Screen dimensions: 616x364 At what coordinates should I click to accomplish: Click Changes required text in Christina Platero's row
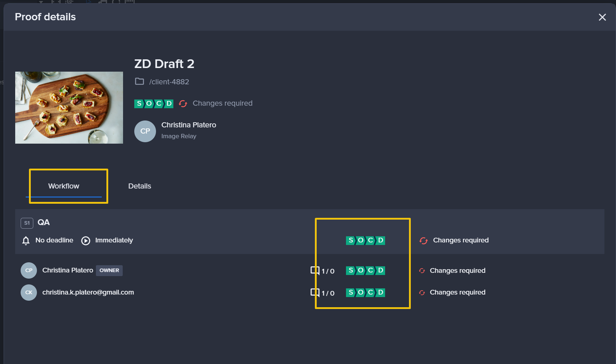[x=457, y=271]
